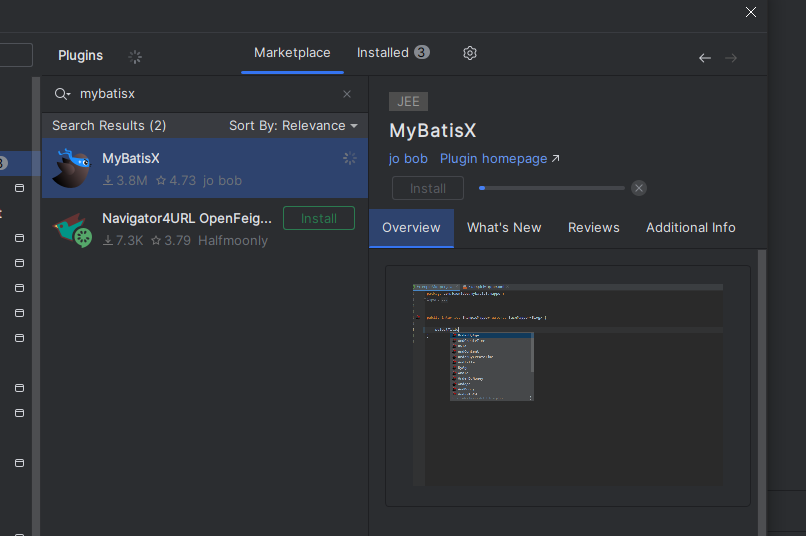Click the mybatisx search field
This screenshot has width=806, height=536.
tap(206, 94)
